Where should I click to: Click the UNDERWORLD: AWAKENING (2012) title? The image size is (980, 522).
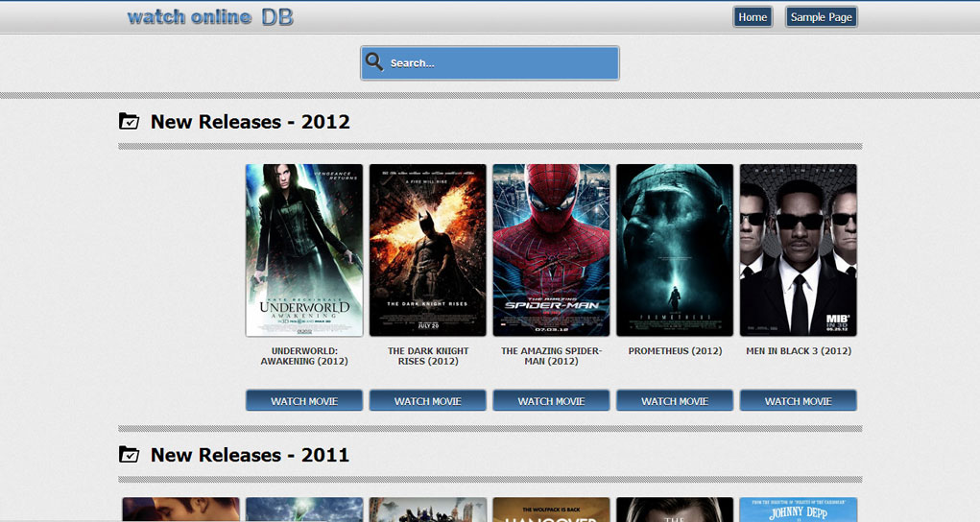(304, 356)
